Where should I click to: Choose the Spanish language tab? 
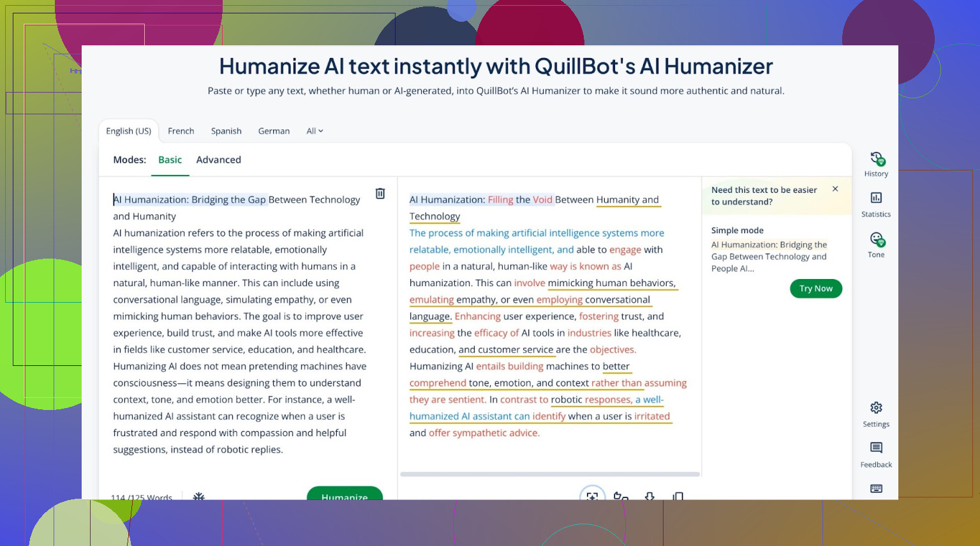[x=226, y=131]
